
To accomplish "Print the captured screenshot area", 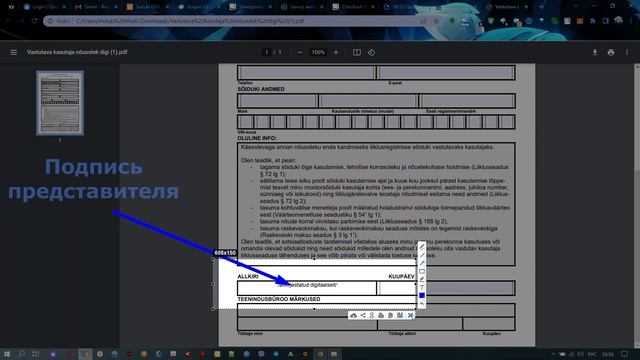I will 381,316.
